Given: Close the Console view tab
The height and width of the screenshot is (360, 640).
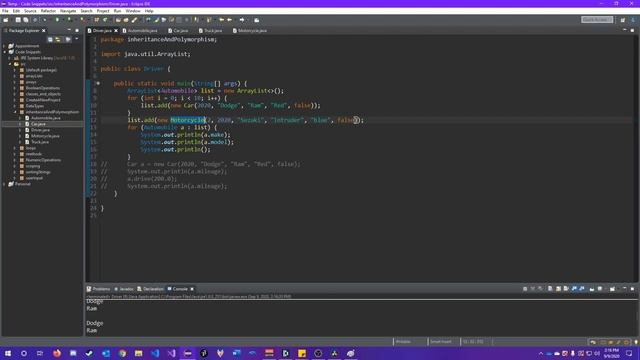Looking at the screenshot, I should (x=192, y=289).
